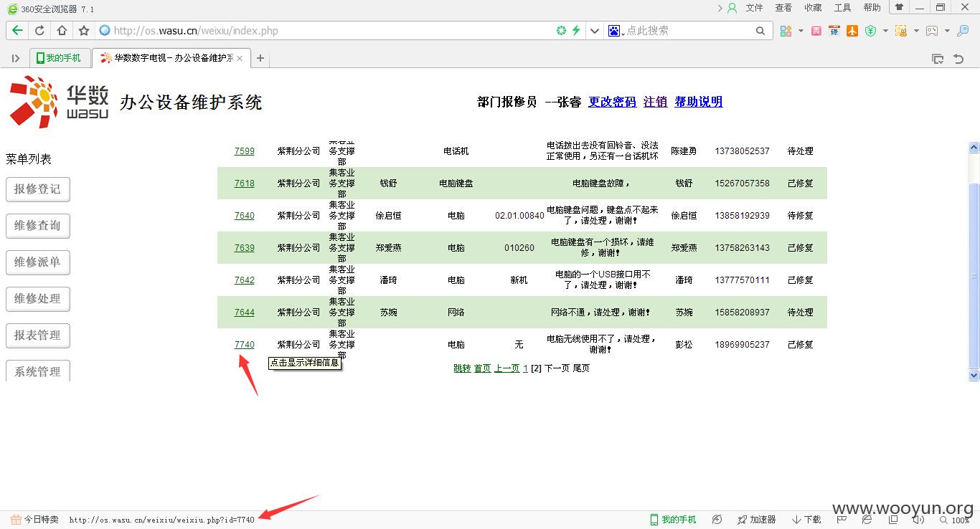Click the search magnifier icon
This screenshot has width=980, height=529.
pyautogui.click(x=760, y=30)
